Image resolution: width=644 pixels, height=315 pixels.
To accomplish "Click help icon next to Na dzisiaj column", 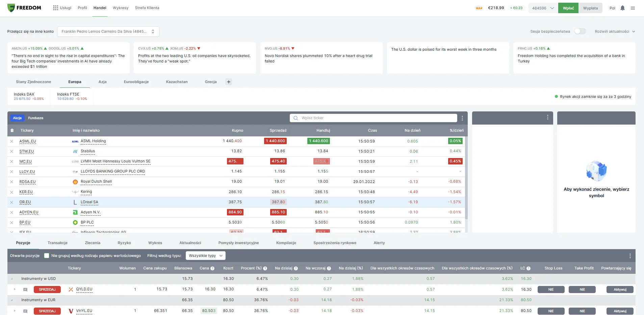I will (296, 268).
